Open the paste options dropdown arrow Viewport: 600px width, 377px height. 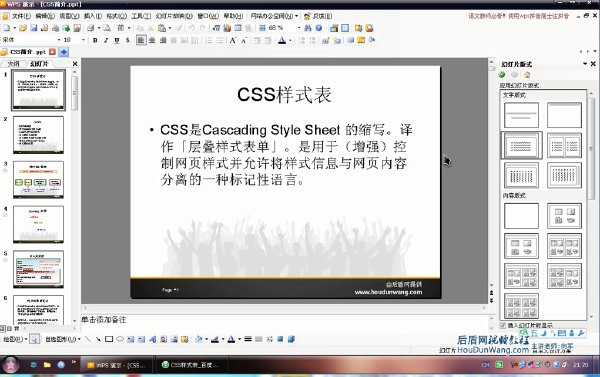pyautogui.click(x=170, y=28)
